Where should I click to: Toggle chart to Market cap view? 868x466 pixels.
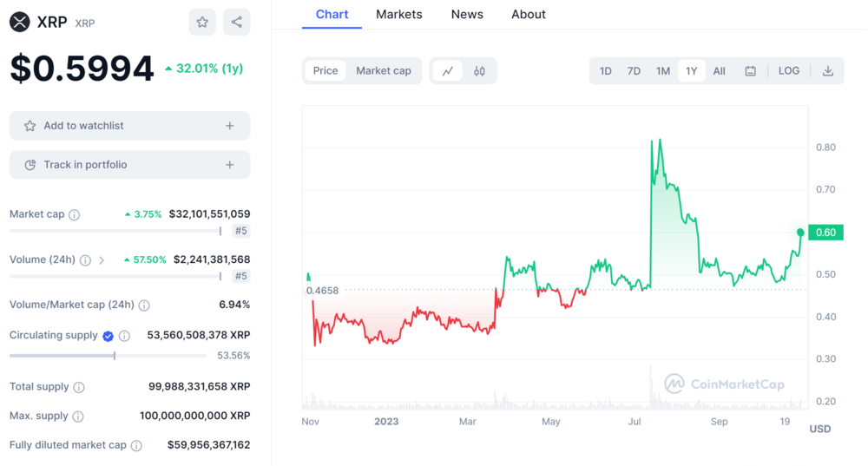coord(384,71)
